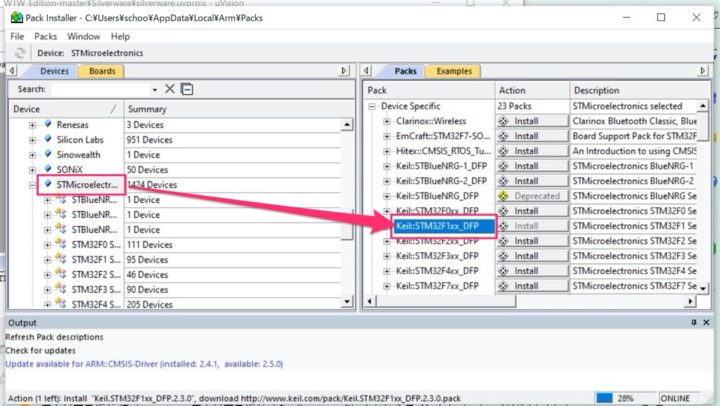Click into the device Search field
720x406 pixels.
click(100, 89)
